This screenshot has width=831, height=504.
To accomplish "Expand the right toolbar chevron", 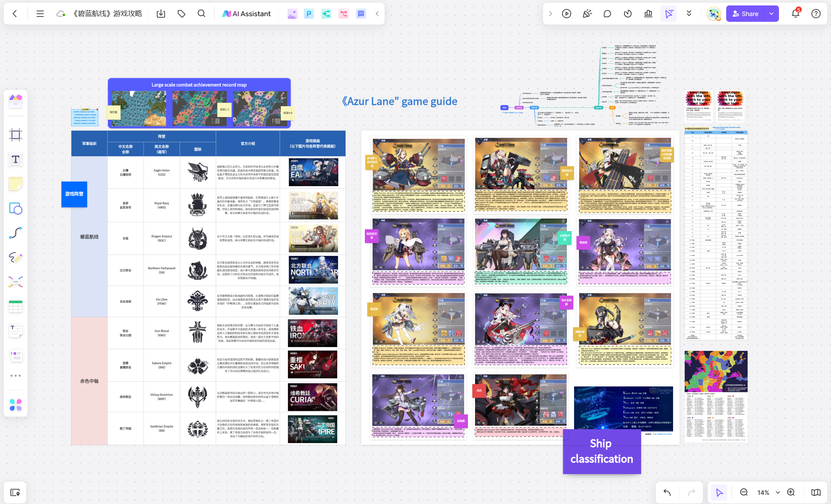I will [x=550, y=14].
